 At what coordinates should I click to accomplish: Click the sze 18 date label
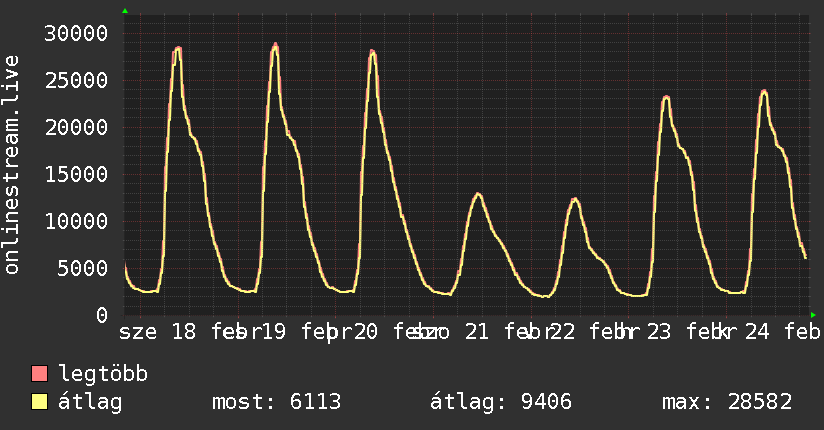tap(157, 332)
